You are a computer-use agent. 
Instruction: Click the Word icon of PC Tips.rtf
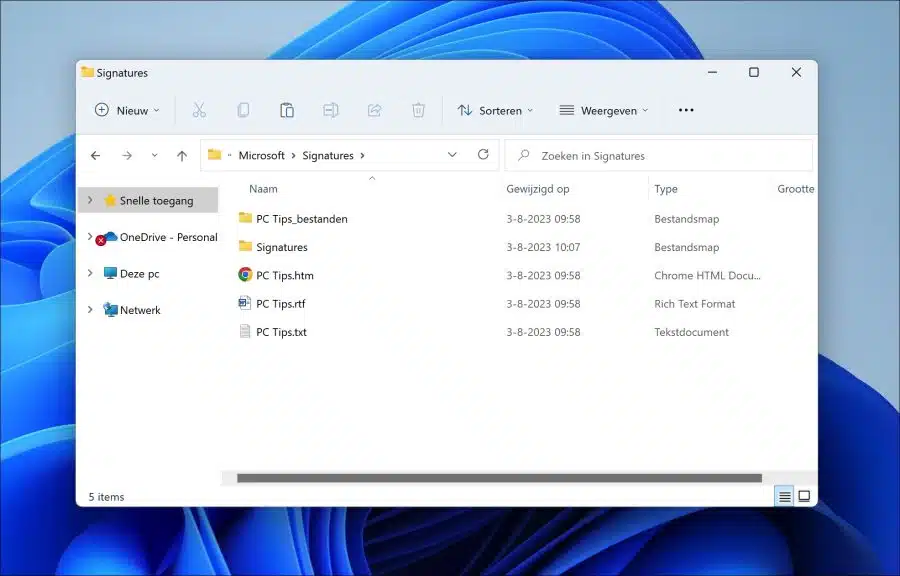[x=245, y=303]
